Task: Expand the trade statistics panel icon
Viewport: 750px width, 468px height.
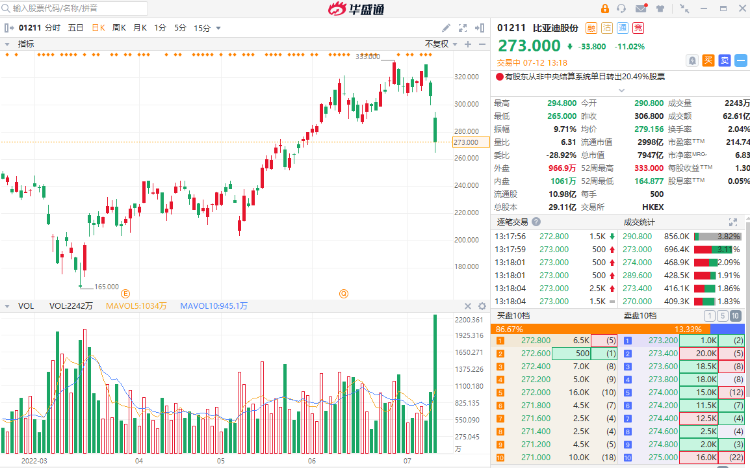Action: pos(733,222)
